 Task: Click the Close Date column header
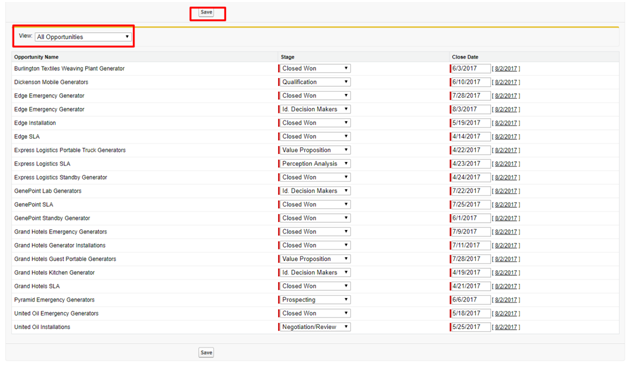point(465,57)
